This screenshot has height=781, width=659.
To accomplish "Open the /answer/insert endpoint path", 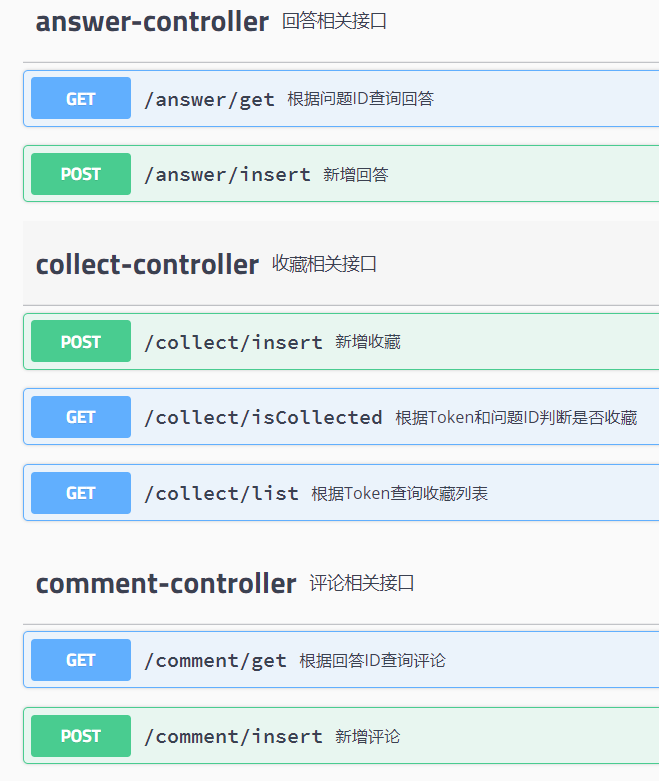I will click(x=227, y=175).
